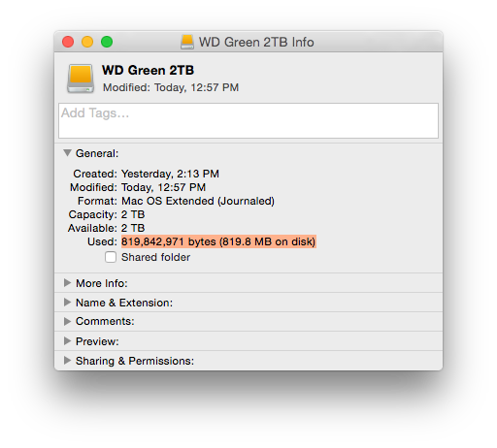The image size is (497, 448).
Task: Expand the Comments section
Action: (x=67, y=321)
